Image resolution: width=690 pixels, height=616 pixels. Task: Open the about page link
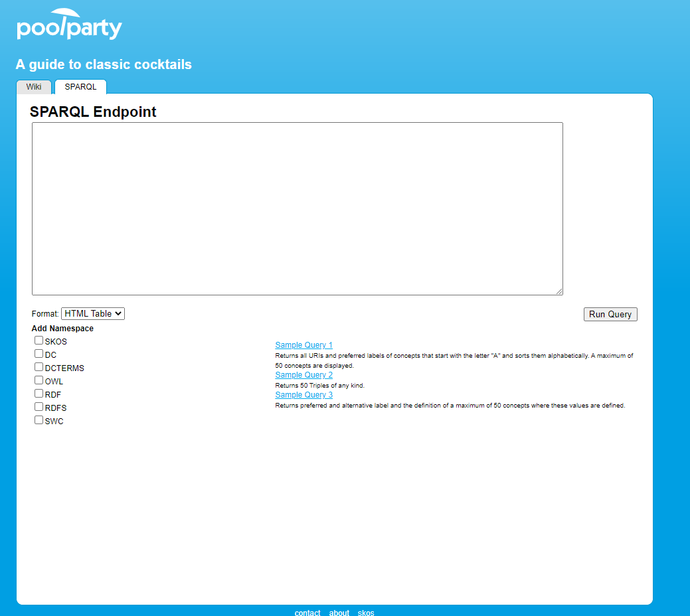[x=339, y=612]
